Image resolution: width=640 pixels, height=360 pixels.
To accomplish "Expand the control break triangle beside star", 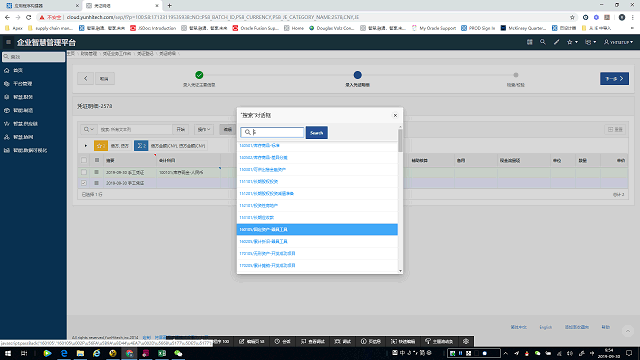I will (86, 146).
